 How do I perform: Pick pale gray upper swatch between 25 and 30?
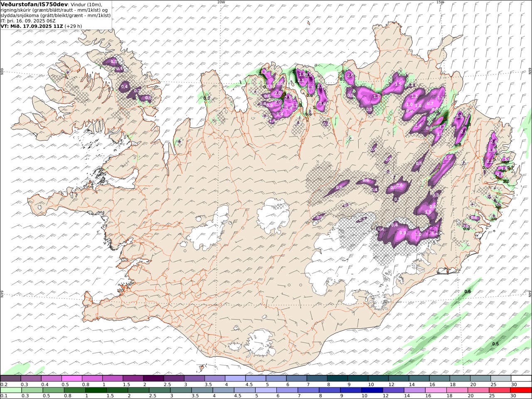[500, 379]
